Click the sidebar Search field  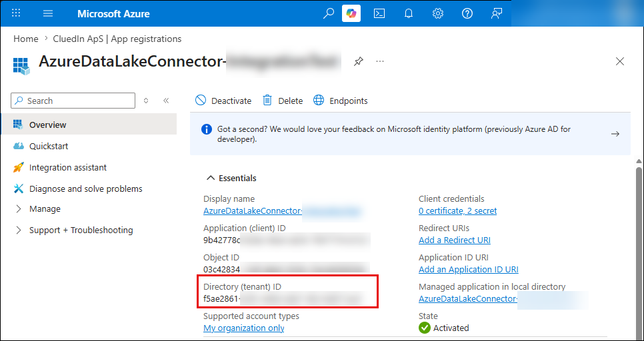(x=73, y=101)
